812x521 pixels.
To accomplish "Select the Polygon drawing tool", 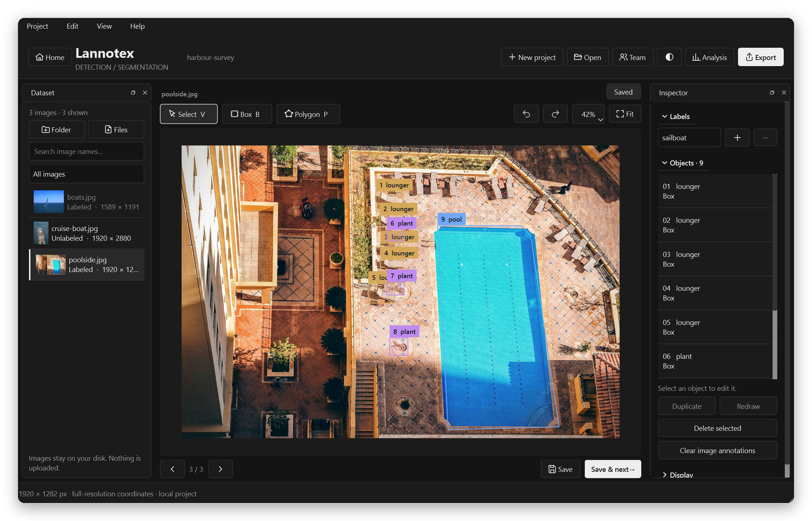I will click(x=308, y=114).
